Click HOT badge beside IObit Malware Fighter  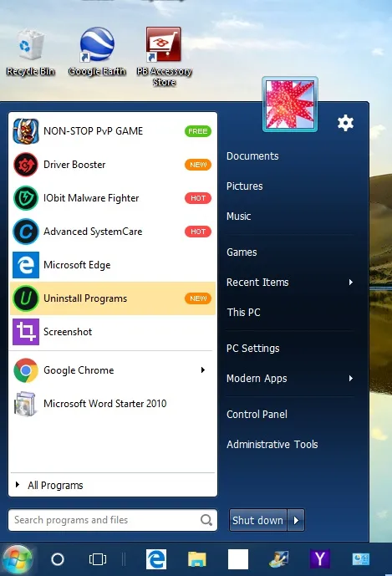198,198
